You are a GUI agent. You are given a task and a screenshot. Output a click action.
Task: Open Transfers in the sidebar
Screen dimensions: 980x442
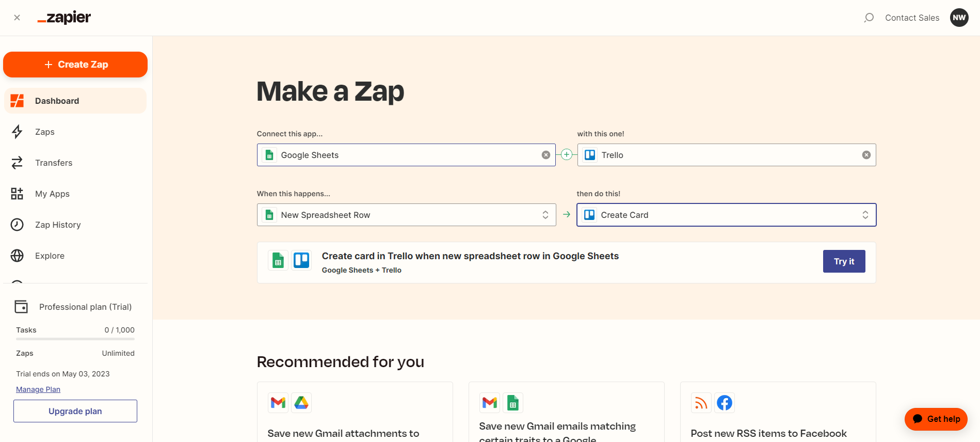tap(75, 163)
